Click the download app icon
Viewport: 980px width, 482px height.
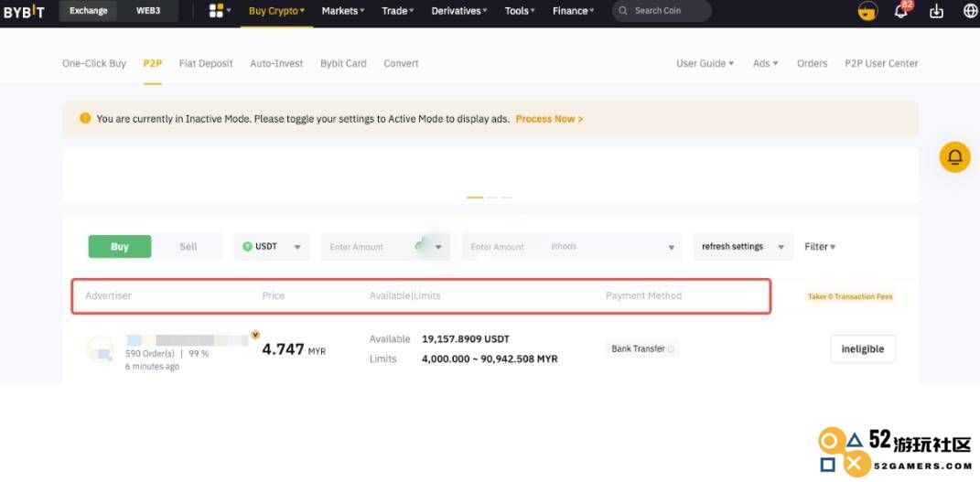coord(936,11)
